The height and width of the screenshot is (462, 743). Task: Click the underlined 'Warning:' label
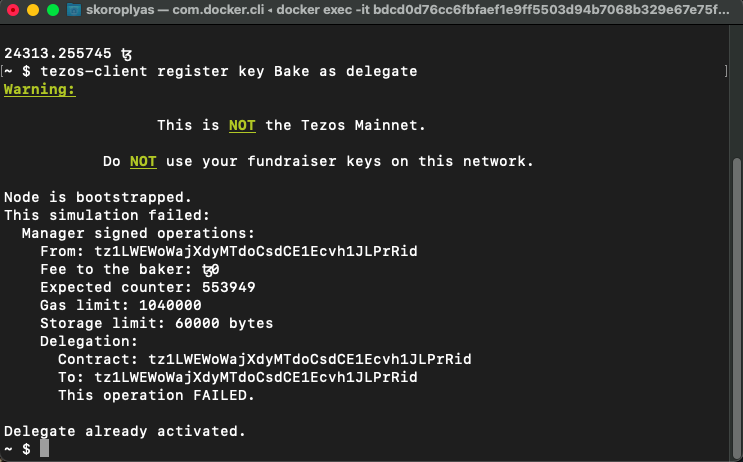click(39, 90)
